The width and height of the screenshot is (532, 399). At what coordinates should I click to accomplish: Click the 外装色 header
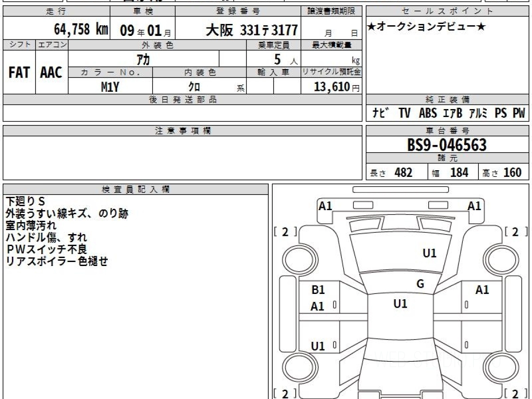157,45
